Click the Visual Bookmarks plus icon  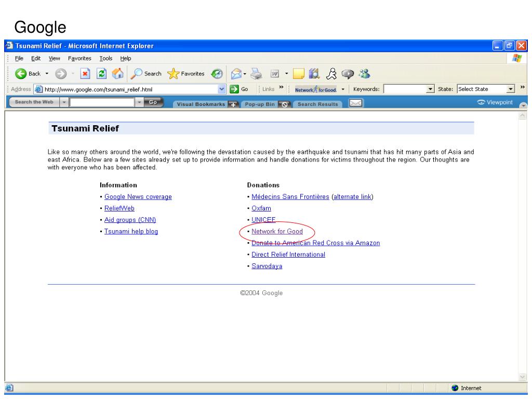pos(233,104)
